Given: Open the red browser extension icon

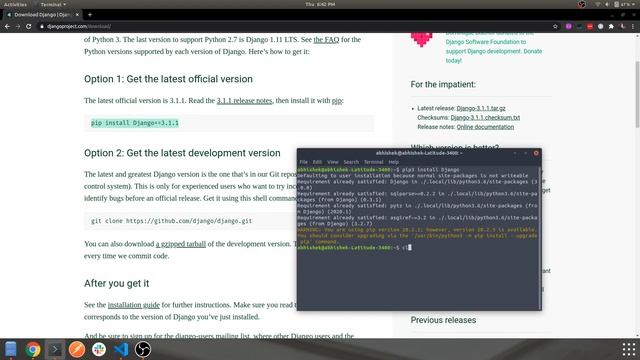Looking at the screenshot, I should pos(590,26).
